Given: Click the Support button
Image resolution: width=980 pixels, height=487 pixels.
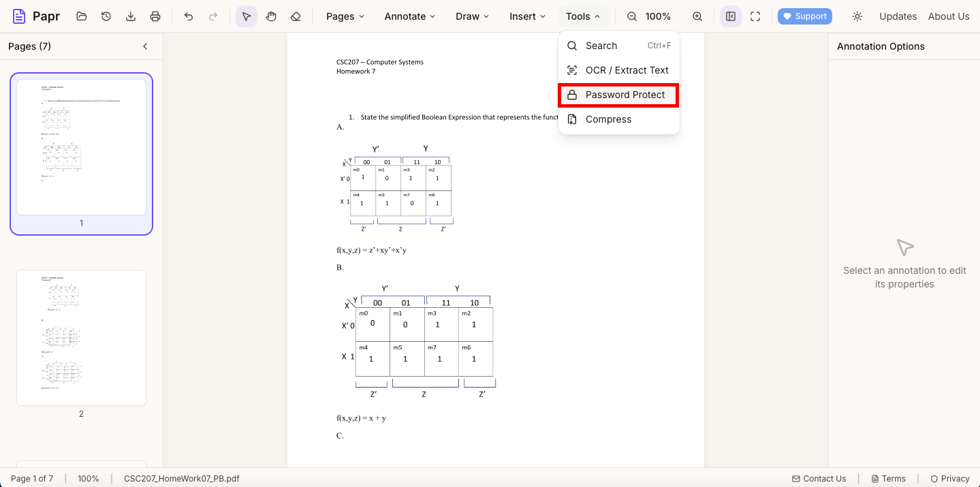Looking at the screenshot, I should click(804, 16).
